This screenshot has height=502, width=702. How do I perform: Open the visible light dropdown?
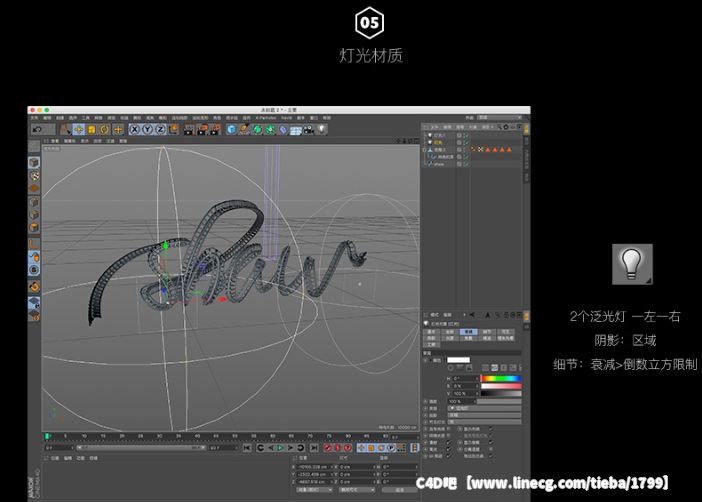click(x=485, y=422)
